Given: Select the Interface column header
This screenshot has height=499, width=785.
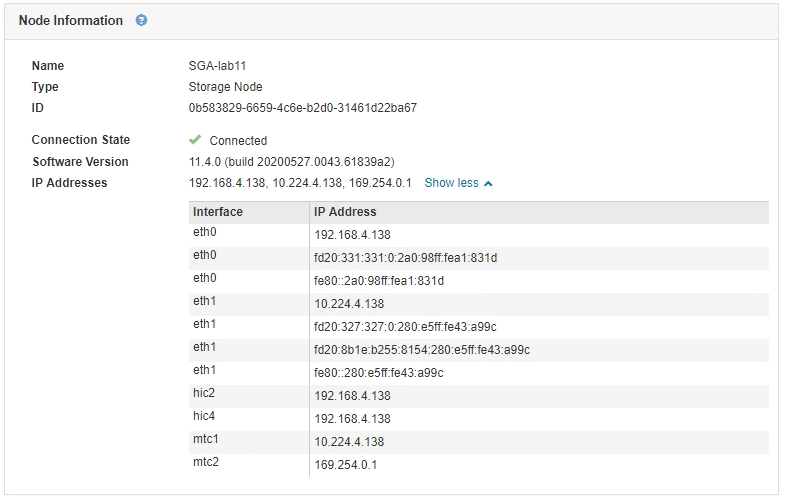Looking at the screenshot, I should click(218, 212).
